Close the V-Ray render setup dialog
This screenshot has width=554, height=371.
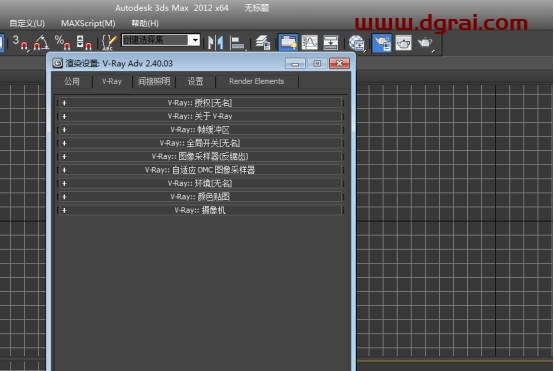[339, 64]
